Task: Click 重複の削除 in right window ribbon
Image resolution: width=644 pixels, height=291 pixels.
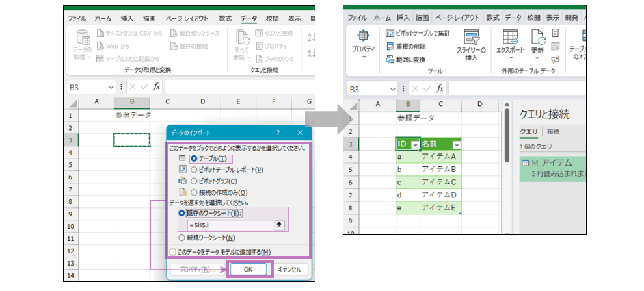Action: pyautogui.click(x=407, y=46)
